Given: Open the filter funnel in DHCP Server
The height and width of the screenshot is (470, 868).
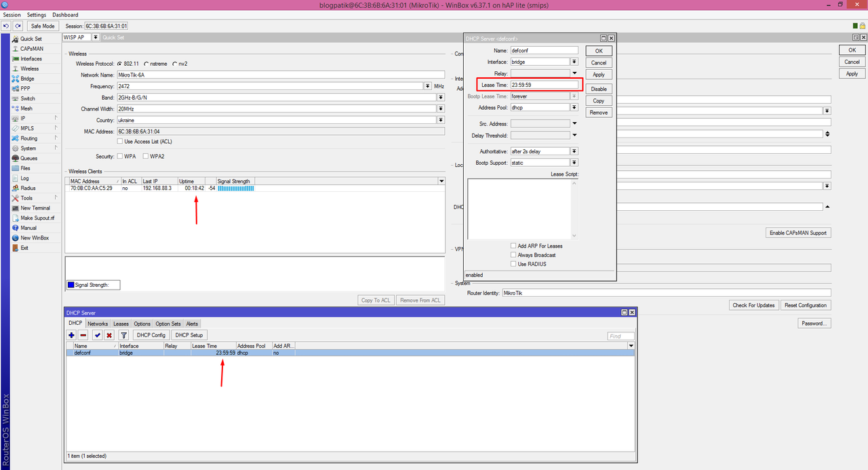Looking at the screenshot, I should [123, 335].
